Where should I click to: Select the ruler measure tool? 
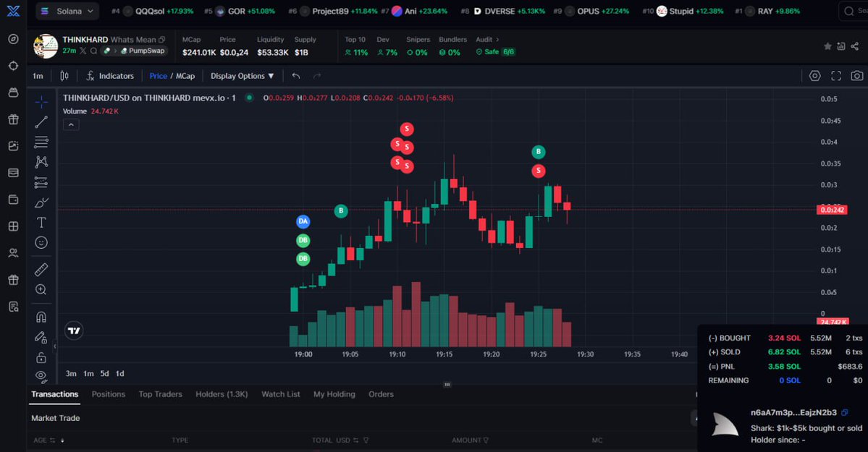pyautogui.click(x=41, y=270)
